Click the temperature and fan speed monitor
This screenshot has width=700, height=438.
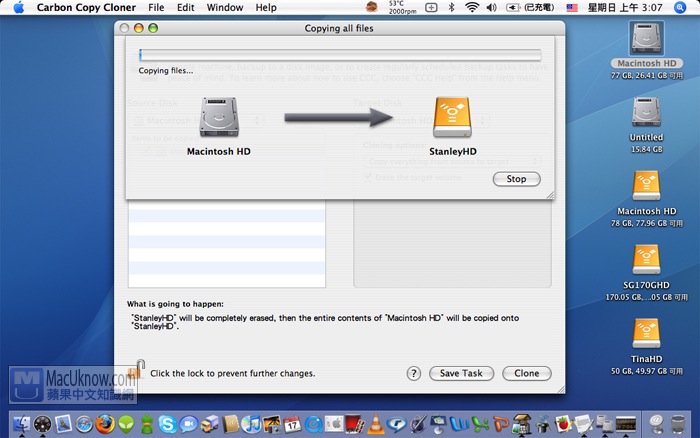point(403,8)
